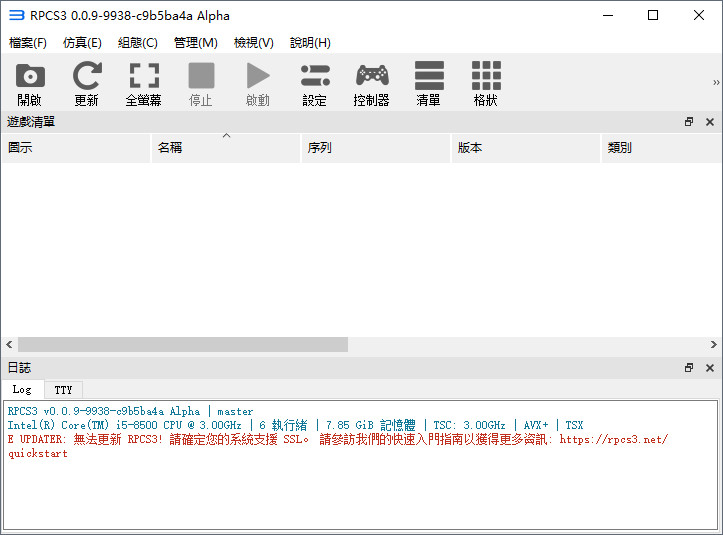
Task: Undock the 日誌 log panel
Action: click(689, 368)
